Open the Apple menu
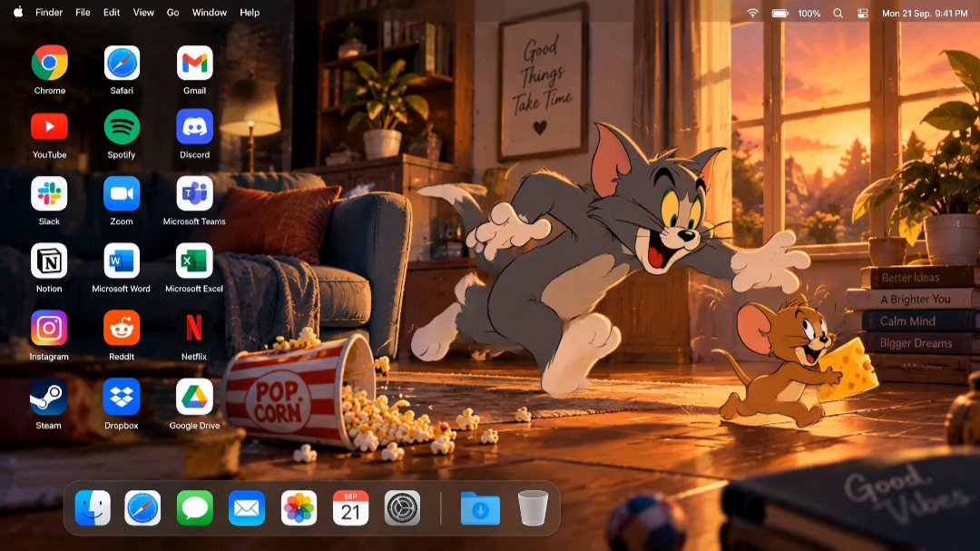 pyautogui.click(x=18, y=12)
